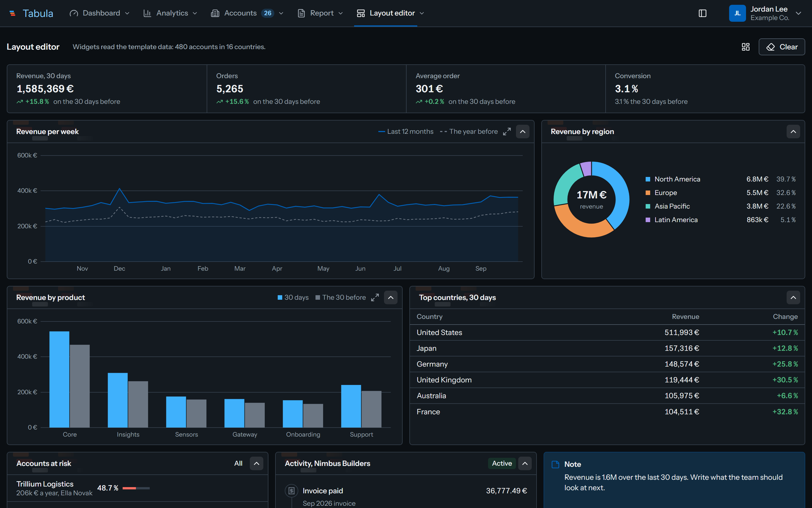
Task: Open the Layout editor tab dropdown
Action: click(x=422, y=13)
